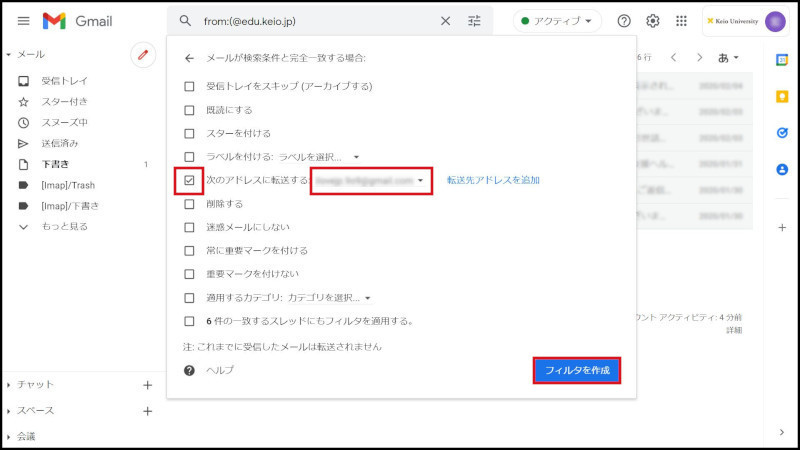The image size is (800, 450).
Task: Enable 既読にする checkbox
Action: tap(189, 110)
